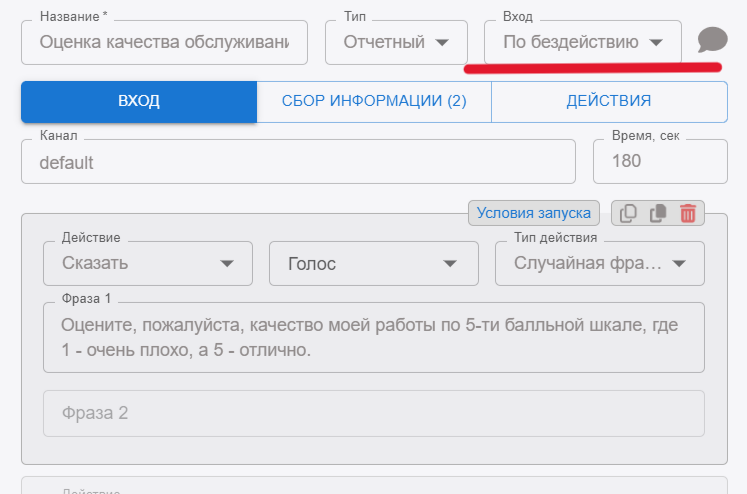Copy the action block with outlined copy icon
Screen dimensions: 747x494
coord(628,213)
